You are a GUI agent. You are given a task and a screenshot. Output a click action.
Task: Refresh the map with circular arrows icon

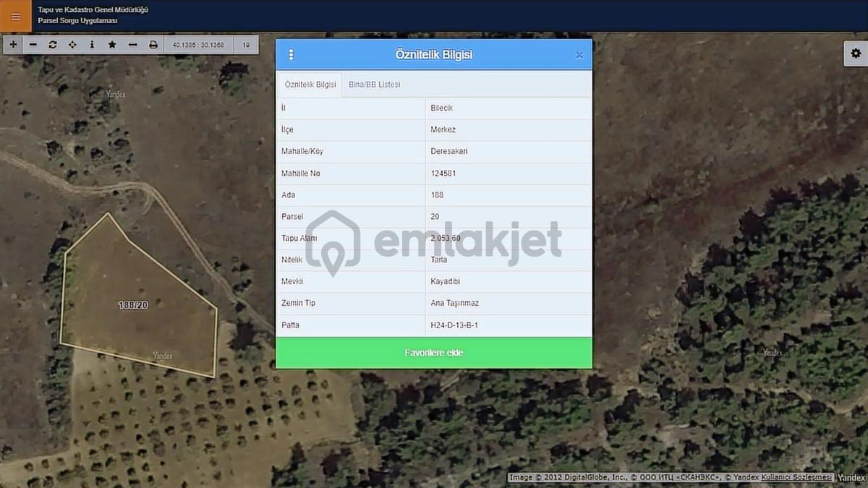point(53,45)
